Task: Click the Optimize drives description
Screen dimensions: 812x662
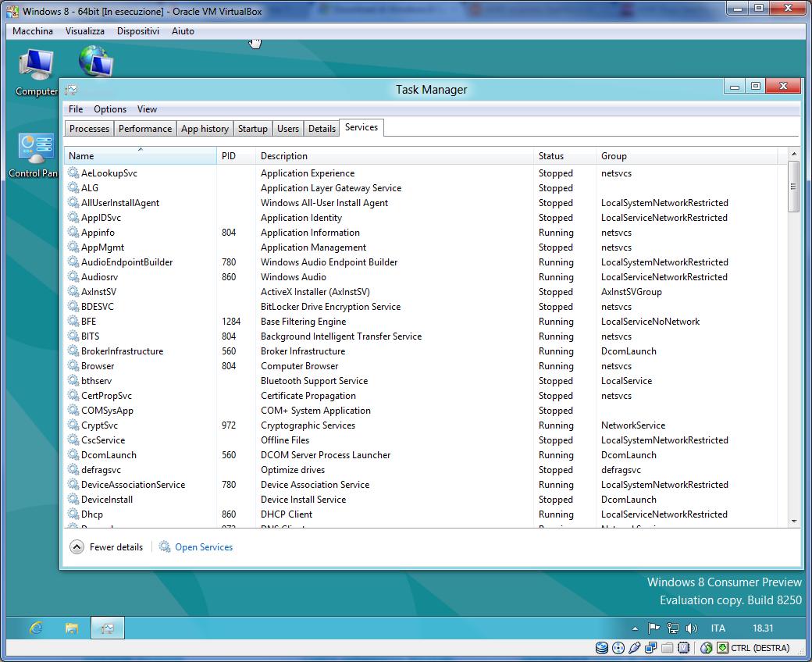Action: 293,469
